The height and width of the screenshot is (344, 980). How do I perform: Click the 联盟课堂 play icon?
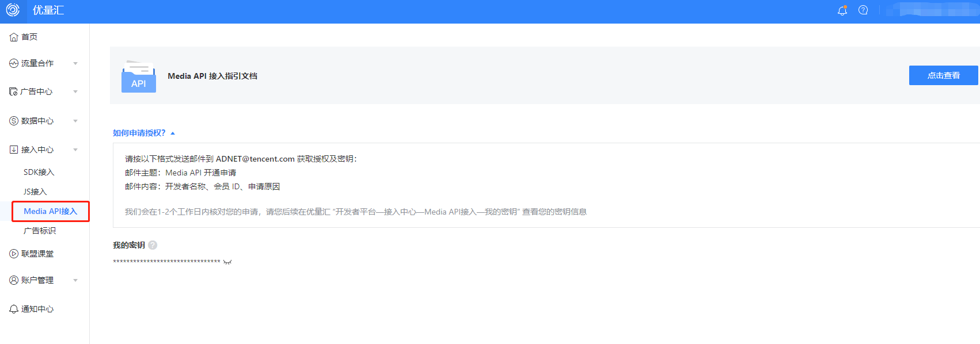click(x=14, y=254)
